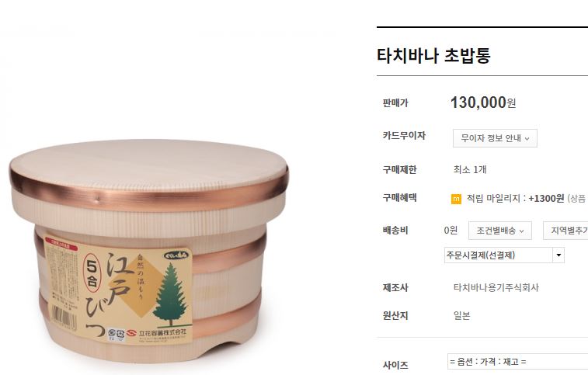Open the 사이즈 option select box
588x375 pixels.
(517, 362)
